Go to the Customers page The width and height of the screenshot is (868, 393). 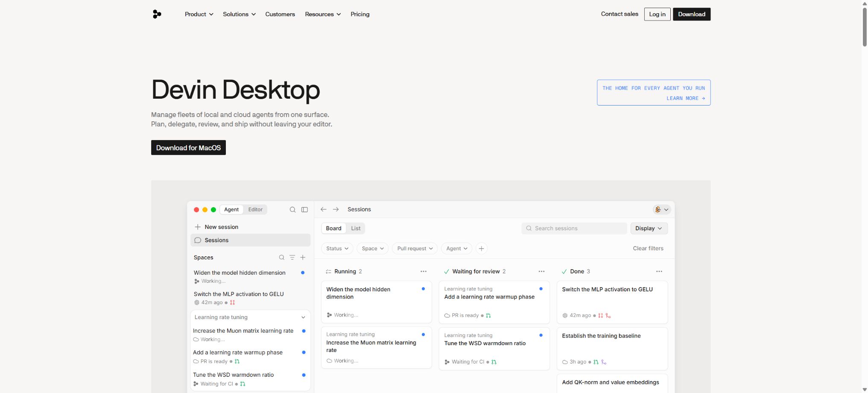280,14
